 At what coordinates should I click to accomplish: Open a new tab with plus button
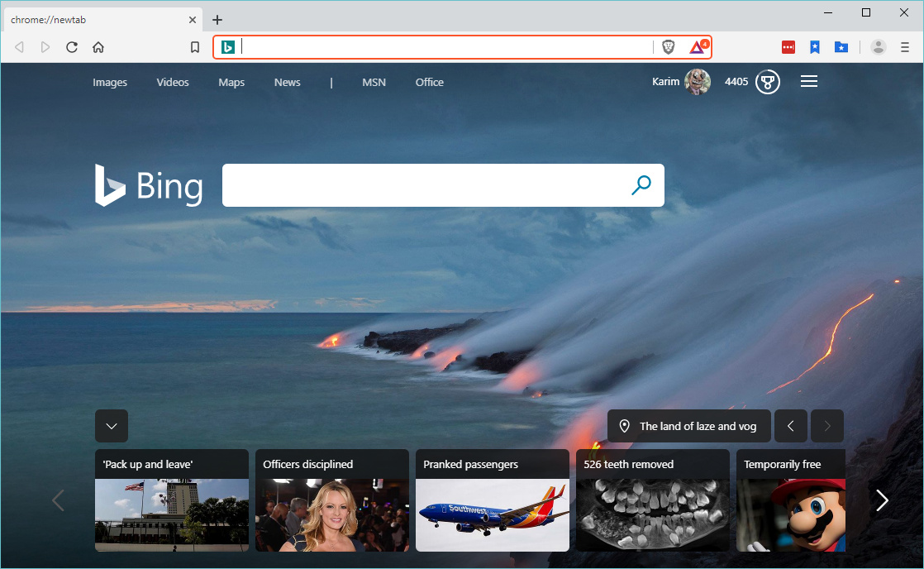pyautogui.click(x=217, y=20)
